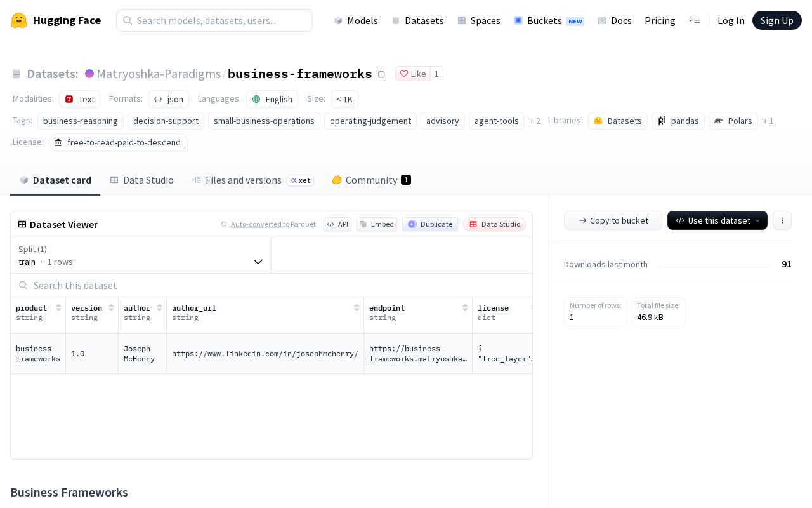812x508 pixels.
Task: Open the API button in Dataset Viewer
Action: [x=337, y=224]
